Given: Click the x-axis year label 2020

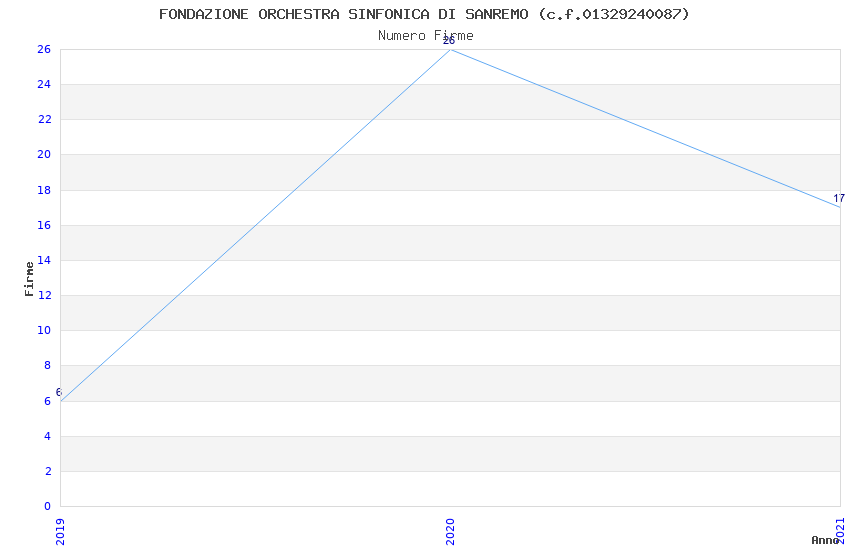Looking at the screenshot, I should click(x=450, y=532).
